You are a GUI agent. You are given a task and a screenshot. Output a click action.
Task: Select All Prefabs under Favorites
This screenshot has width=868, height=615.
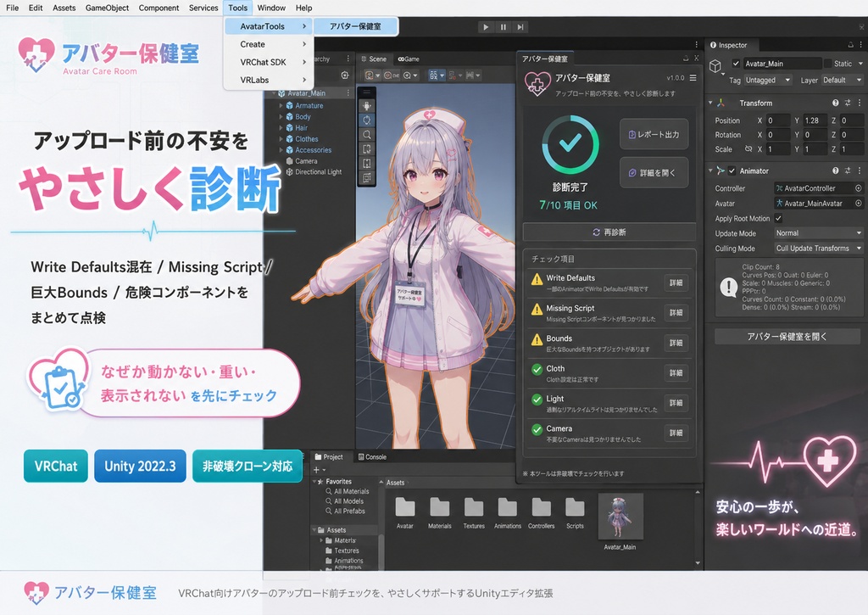pos(348,511)
